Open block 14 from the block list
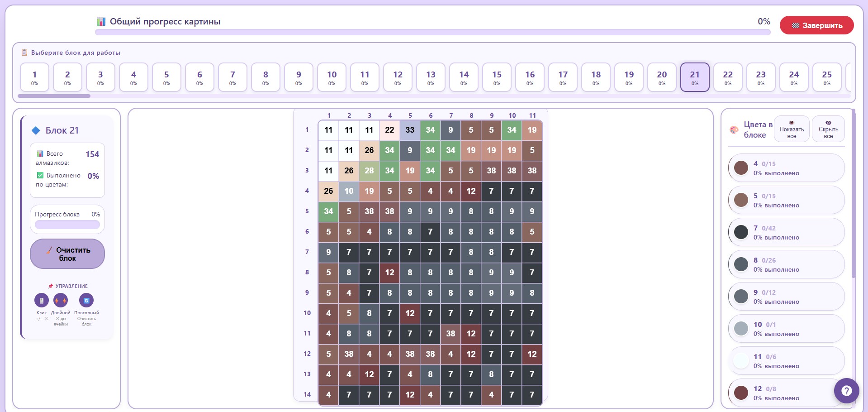The image size is (868, 412). point(464,77)
